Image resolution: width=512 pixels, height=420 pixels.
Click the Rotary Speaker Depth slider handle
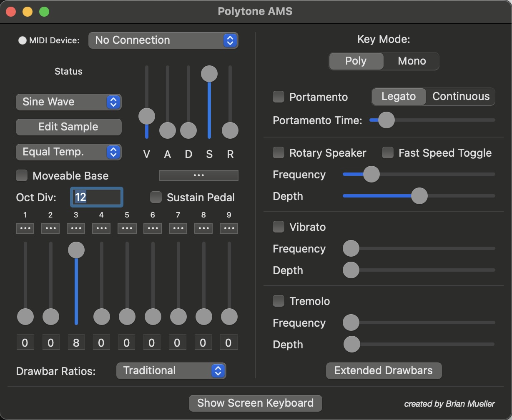[x=419, y=196]
